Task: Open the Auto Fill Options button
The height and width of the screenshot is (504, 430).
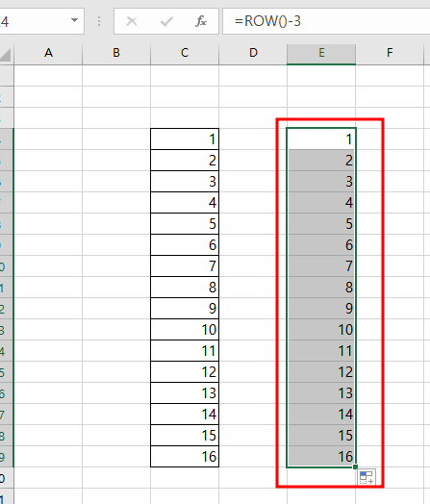Action: (367, 477)
